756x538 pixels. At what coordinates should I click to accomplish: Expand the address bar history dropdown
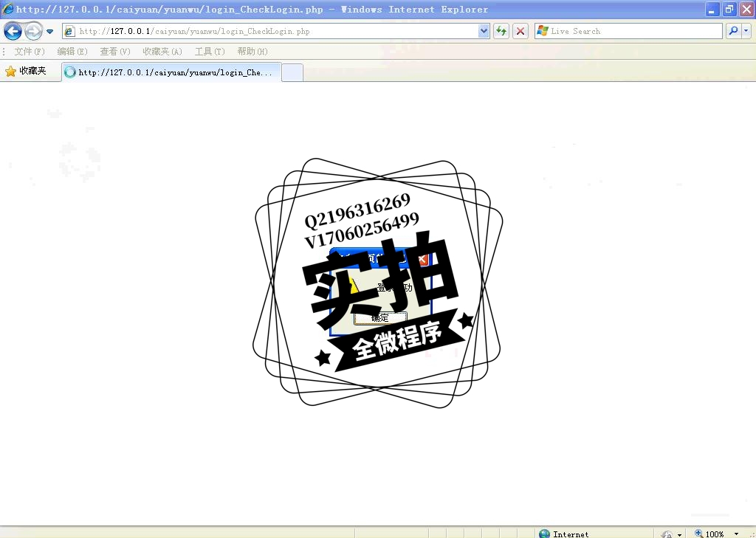tap(484, 31)
